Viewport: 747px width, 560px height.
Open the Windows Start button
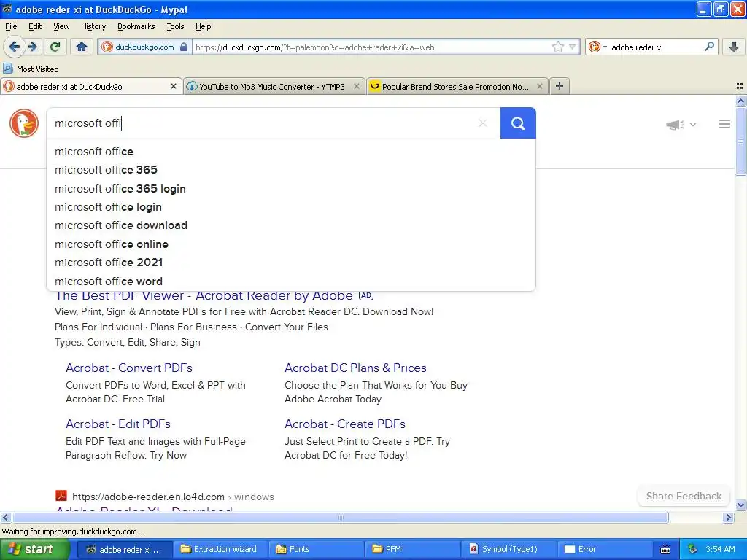[x=34, y=549]
